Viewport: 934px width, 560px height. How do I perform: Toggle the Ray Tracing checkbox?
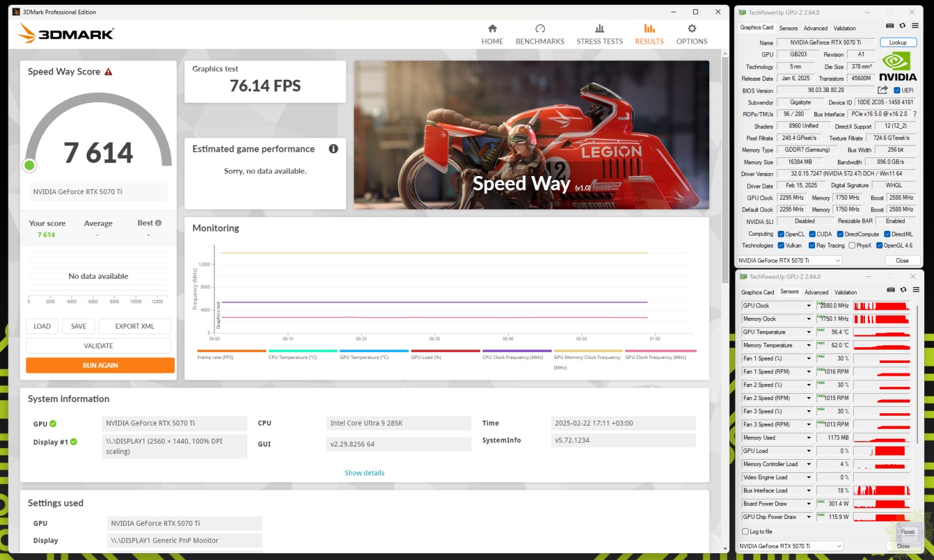point(812,245)
